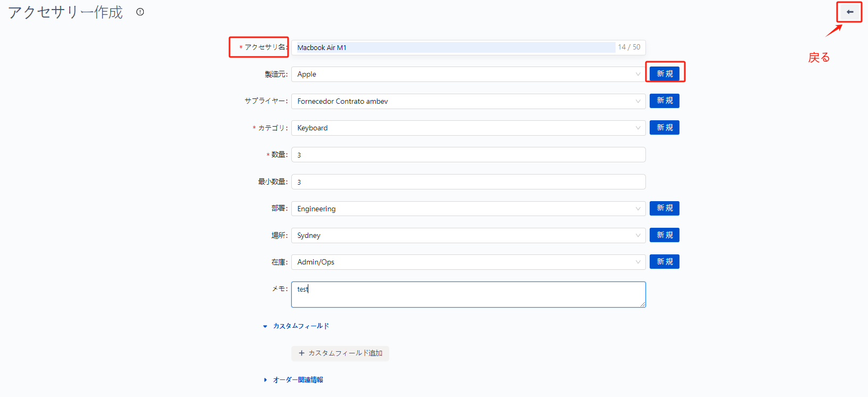Click the plus icon for カスタムフィールド追加

tap(301, 353)
